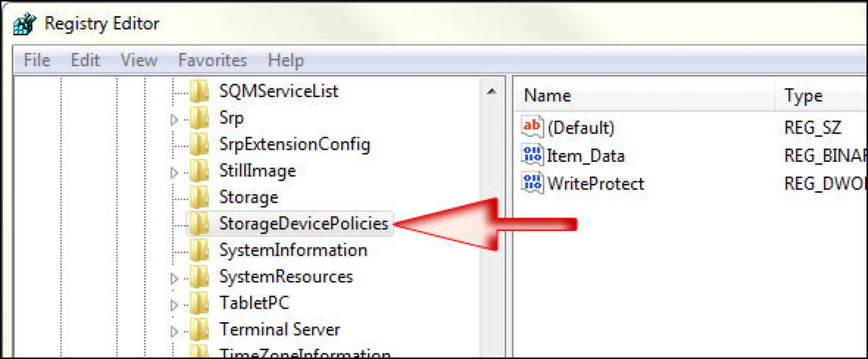This screenshot has width=868, height=359.
Task: Click the SystemInformation folder icon
Action: 199,250
